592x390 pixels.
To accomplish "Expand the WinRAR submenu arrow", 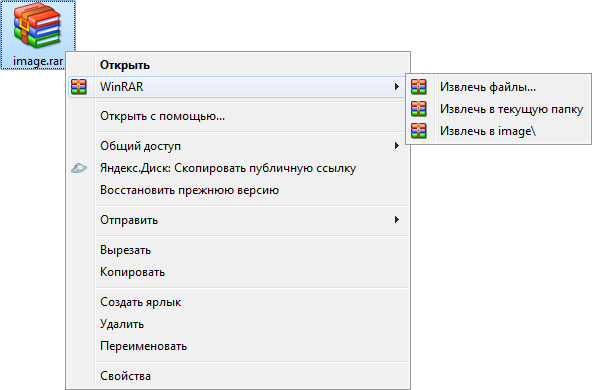I will click(x=396, y=87).
